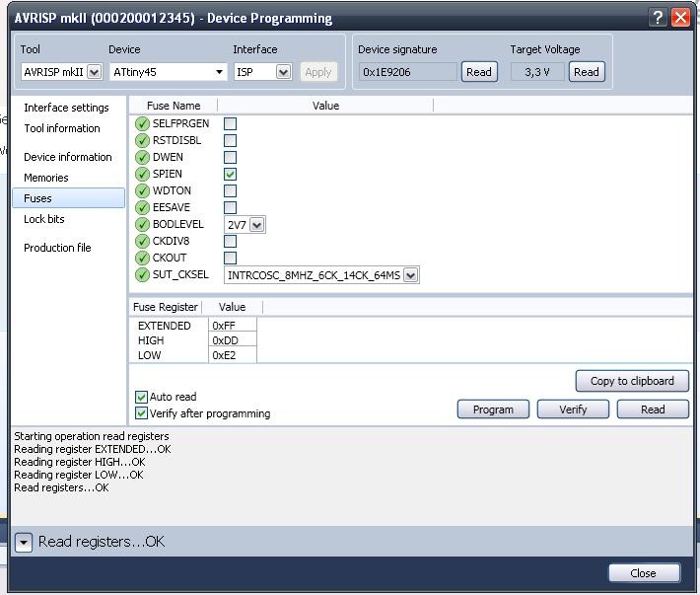Click log line 'Reading register LOW...OK'
Screen dimensions: 700x595
click(x=79, y=475)
